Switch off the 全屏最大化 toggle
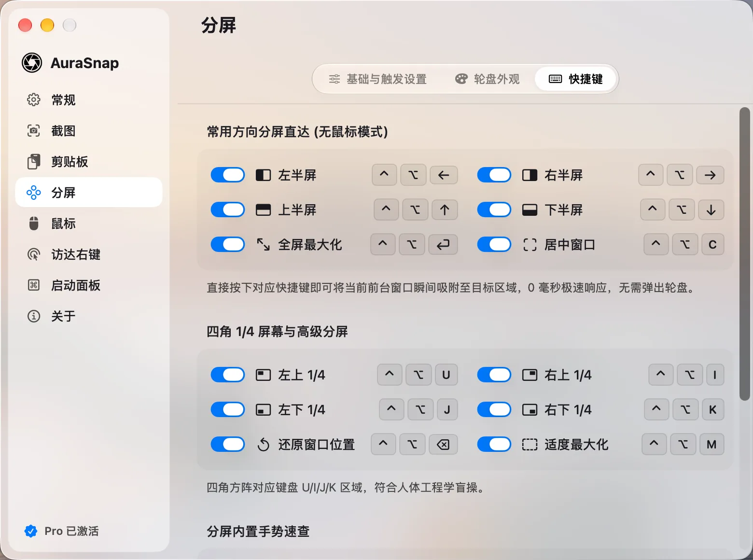Image resolution: width=753 pixels, height=560 pixels. 228,245
